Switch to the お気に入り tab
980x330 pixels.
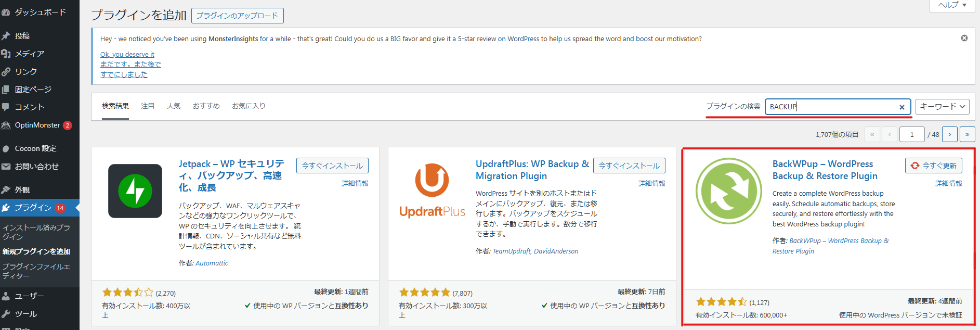[249, 106]
